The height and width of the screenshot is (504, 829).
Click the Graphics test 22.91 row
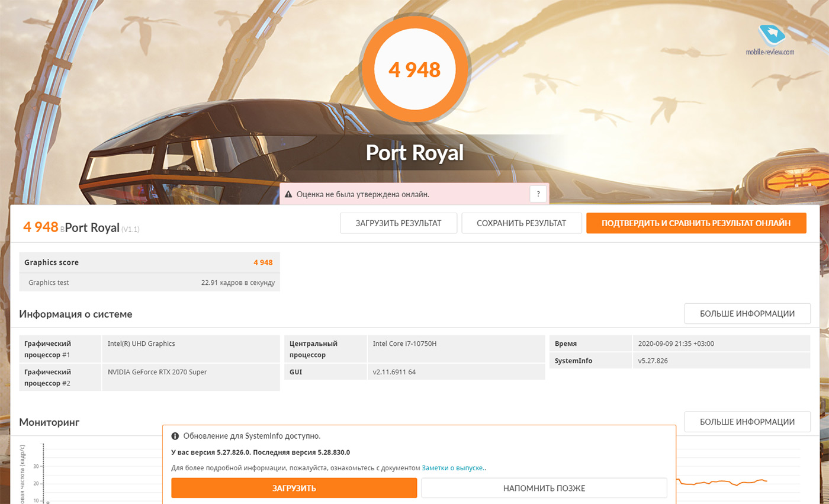[x=150, y=283]
